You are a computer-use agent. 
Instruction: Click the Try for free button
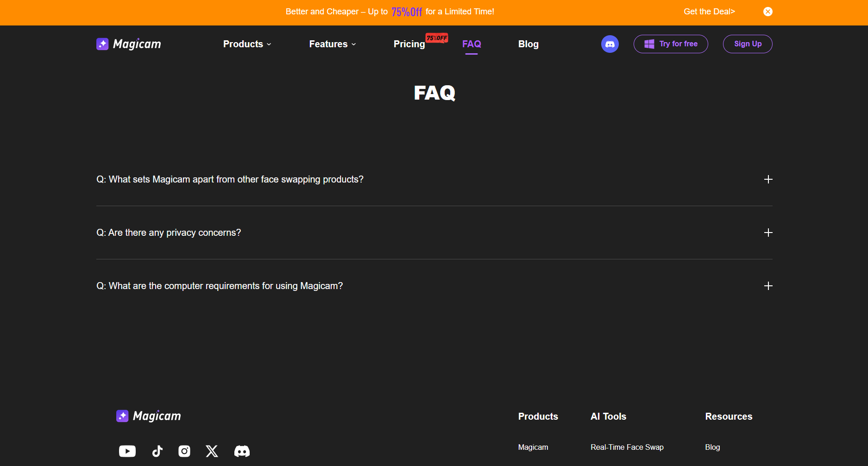tap(671, 44)
